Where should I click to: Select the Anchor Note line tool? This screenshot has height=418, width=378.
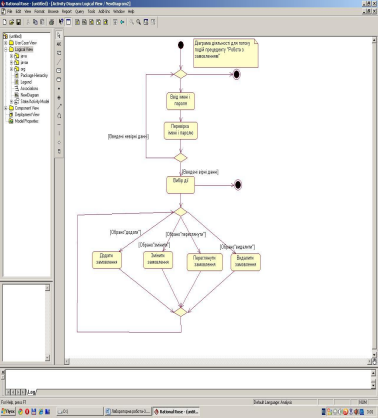coord(59,62)
